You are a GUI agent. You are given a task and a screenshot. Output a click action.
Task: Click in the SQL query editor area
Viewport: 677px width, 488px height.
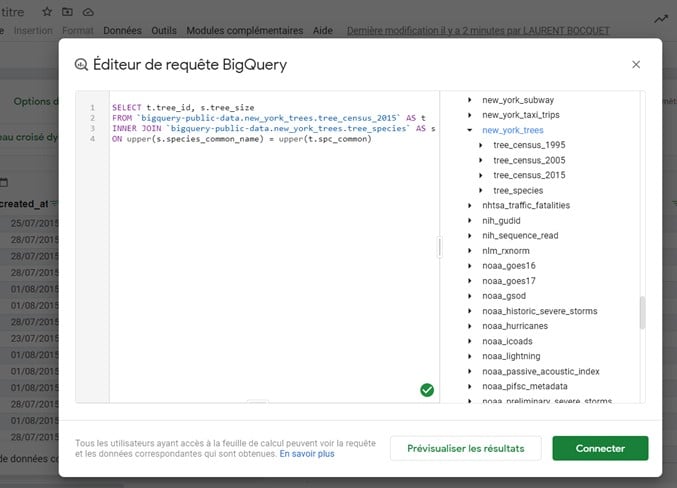274,247
